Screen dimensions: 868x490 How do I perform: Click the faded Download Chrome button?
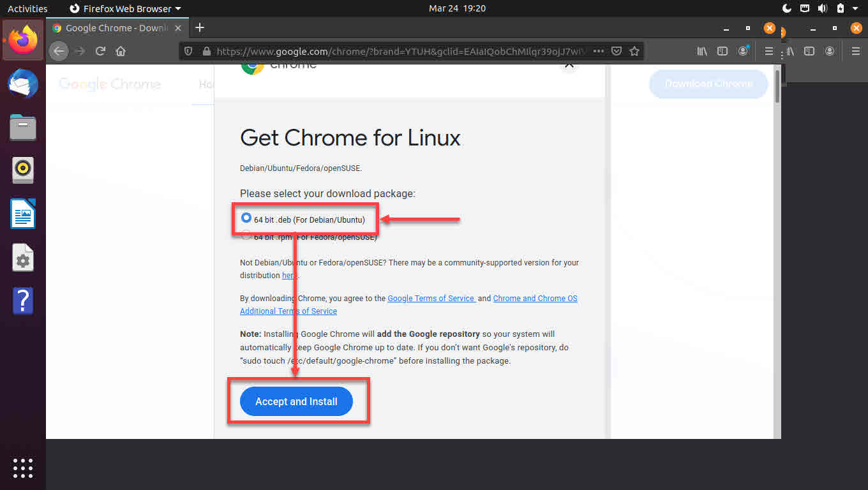[x=708, y=84]
